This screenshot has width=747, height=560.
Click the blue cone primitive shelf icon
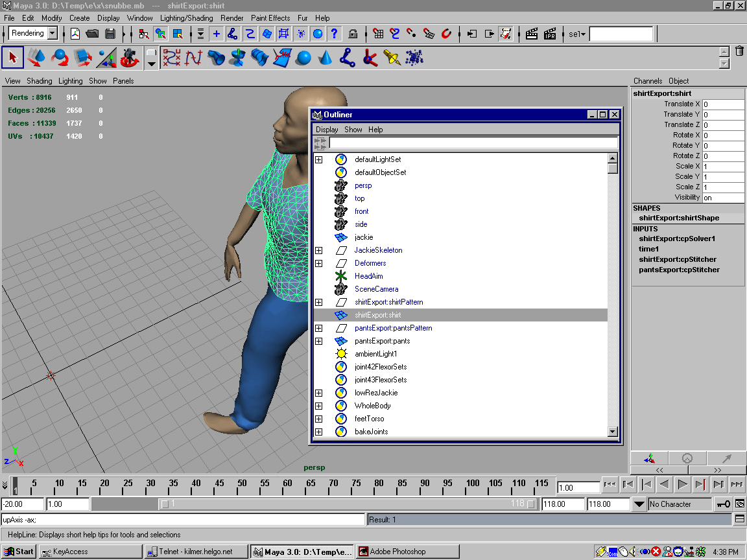click(326, 58)
